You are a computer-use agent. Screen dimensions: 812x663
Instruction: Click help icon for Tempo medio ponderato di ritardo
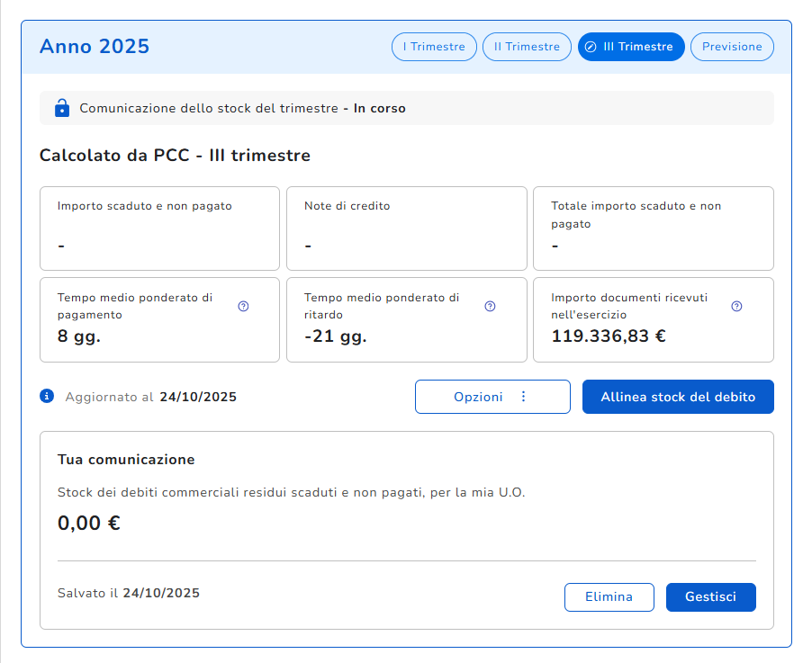tap(490, 306)
